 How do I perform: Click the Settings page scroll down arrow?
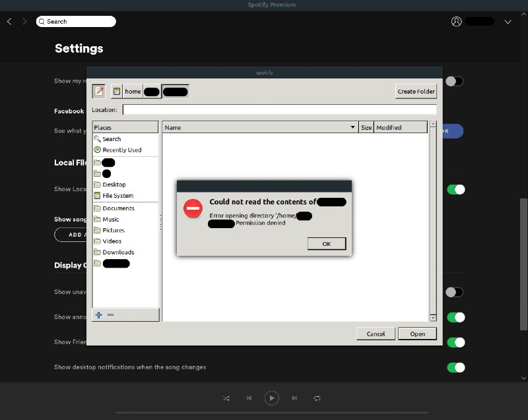(523, 378)
